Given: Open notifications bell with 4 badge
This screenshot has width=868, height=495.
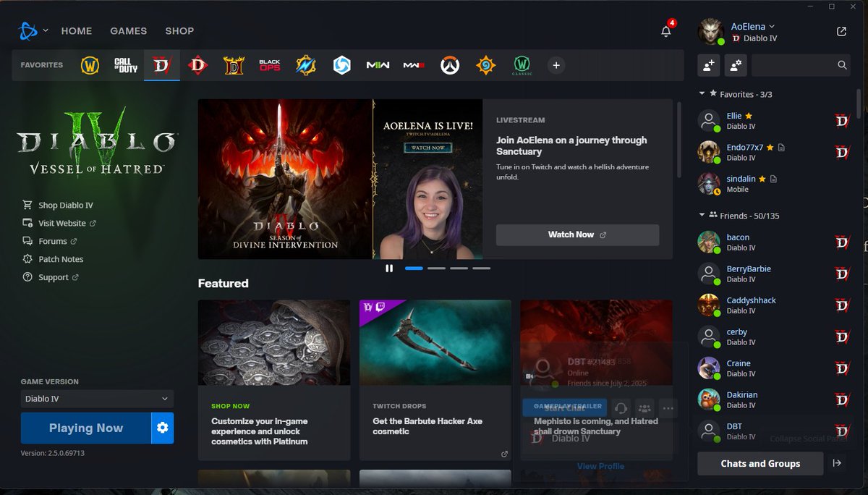Looking at the screenshot, I should pos(666,31).
